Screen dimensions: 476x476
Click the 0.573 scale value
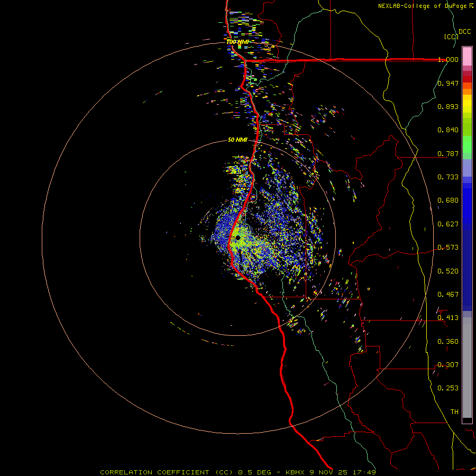(x=448, y=248)
